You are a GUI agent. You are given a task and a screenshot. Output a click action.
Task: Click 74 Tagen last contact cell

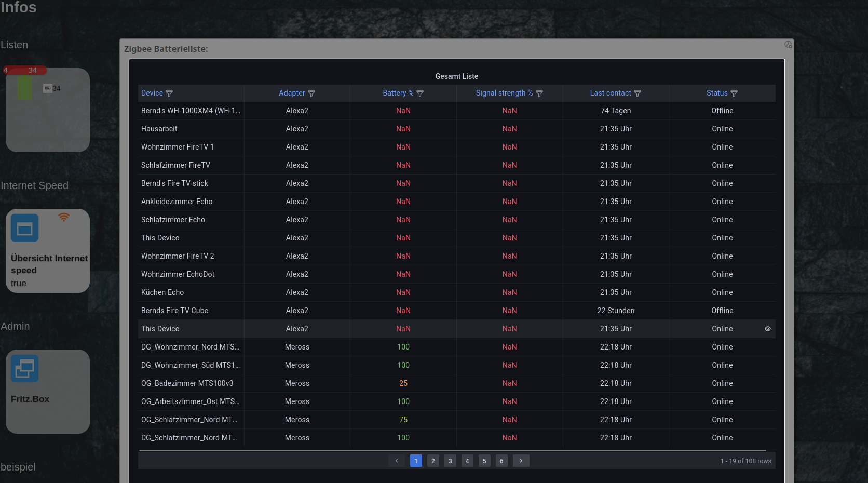[616, 111]
